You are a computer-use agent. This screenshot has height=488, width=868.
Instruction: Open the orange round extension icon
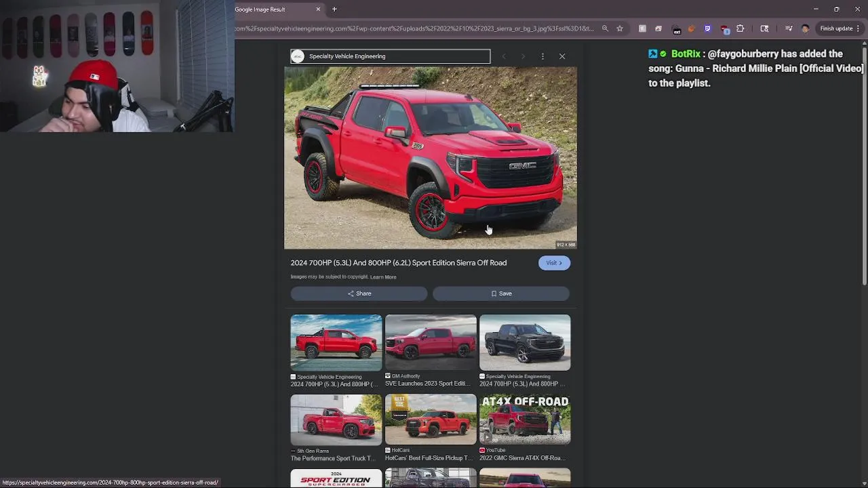coord(692,28)
